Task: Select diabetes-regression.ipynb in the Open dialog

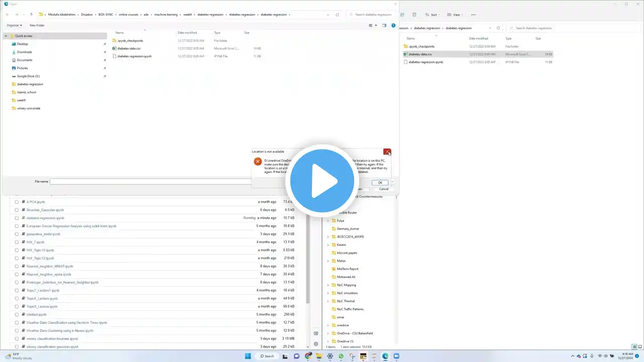Action: click(x=134, y=56)
